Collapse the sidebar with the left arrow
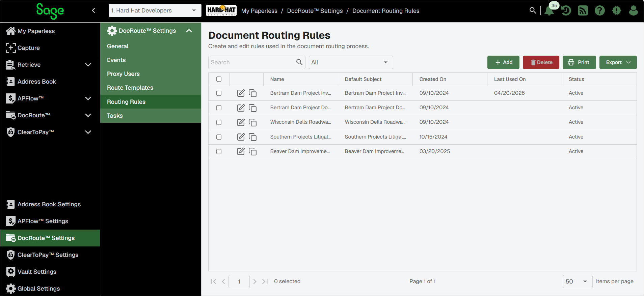644x296 pixels. [x=93, y=10]
